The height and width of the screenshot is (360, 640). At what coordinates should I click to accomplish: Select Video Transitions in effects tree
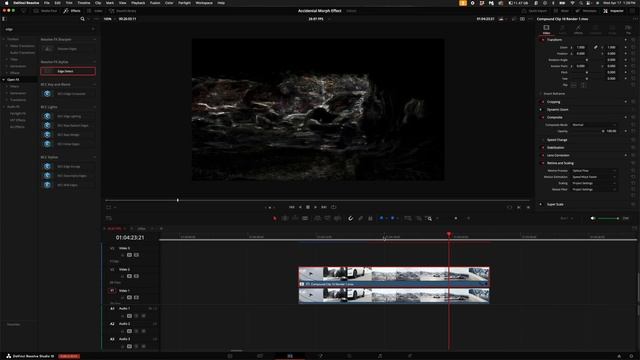pos(22,46)
